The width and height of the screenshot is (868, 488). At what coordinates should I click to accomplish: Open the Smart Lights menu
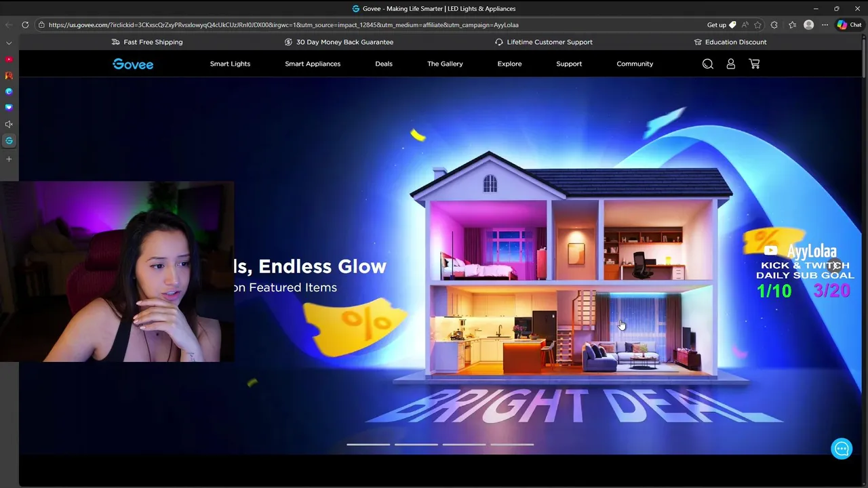click(230, 64)
